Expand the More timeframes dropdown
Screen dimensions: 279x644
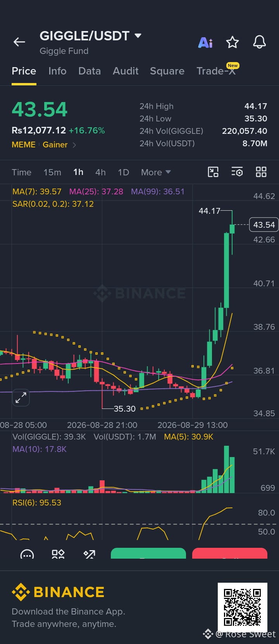[156, 172]
